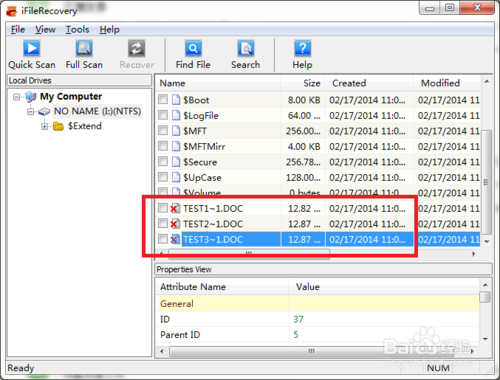
Task: Tick the $Boot file checkbox
Action: coord(163,99)
